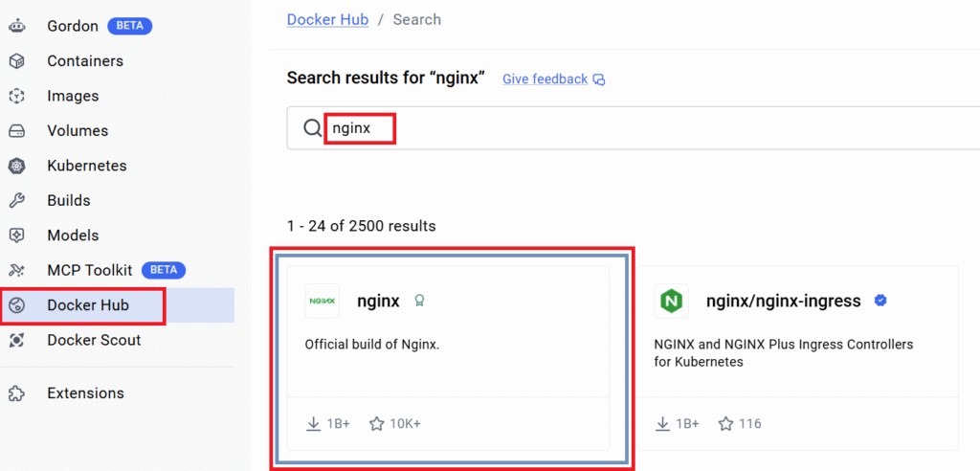Click the Search breadcrumb text
The height and width of the screenshot is (471, 980).
pos(417,19)
